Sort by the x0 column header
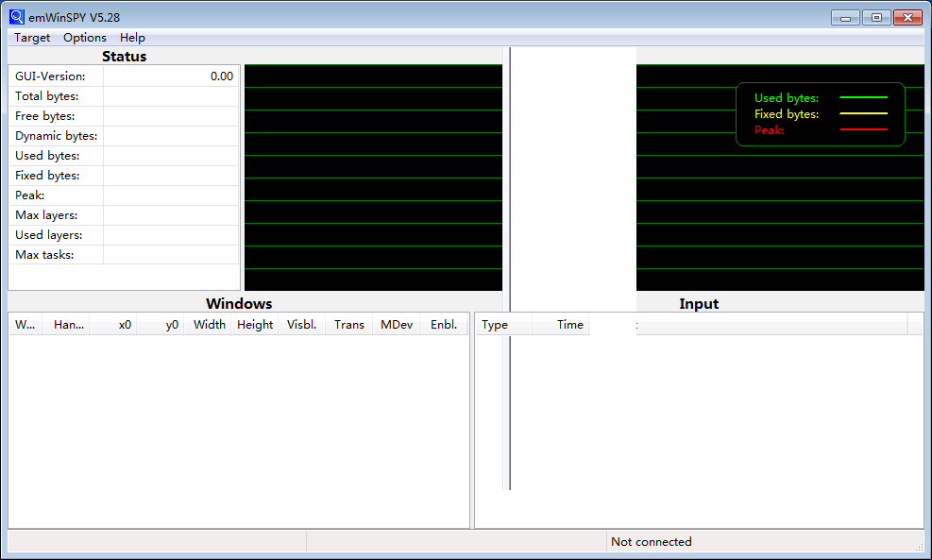 click(x=113, y=325)
